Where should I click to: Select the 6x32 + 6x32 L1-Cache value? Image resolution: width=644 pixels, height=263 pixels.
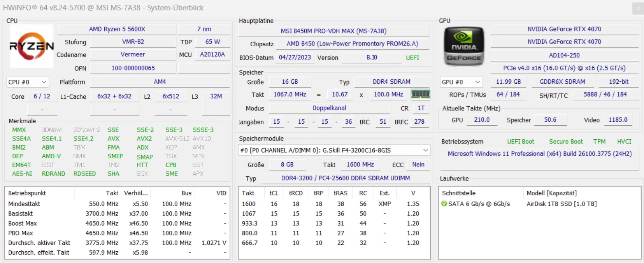(114, 97)
